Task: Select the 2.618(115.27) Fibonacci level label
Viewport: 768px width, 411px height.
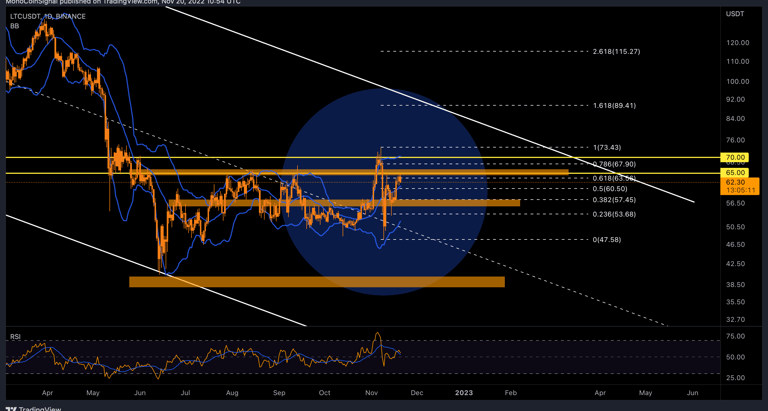Action: (x=616, y=51)
